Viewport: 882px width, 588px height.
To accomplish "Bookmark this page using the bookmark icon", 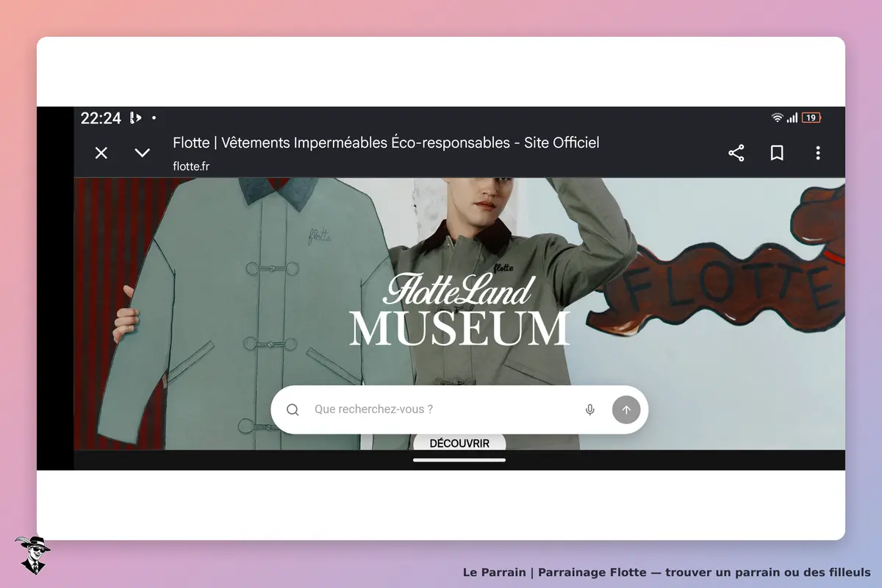I will point(777,153).
